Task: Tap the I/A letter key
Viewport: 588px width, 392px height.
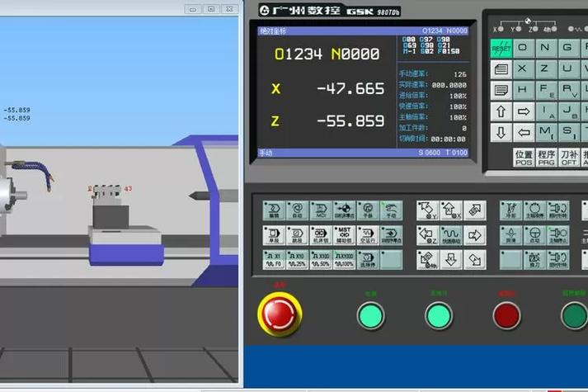Action: 546,111
